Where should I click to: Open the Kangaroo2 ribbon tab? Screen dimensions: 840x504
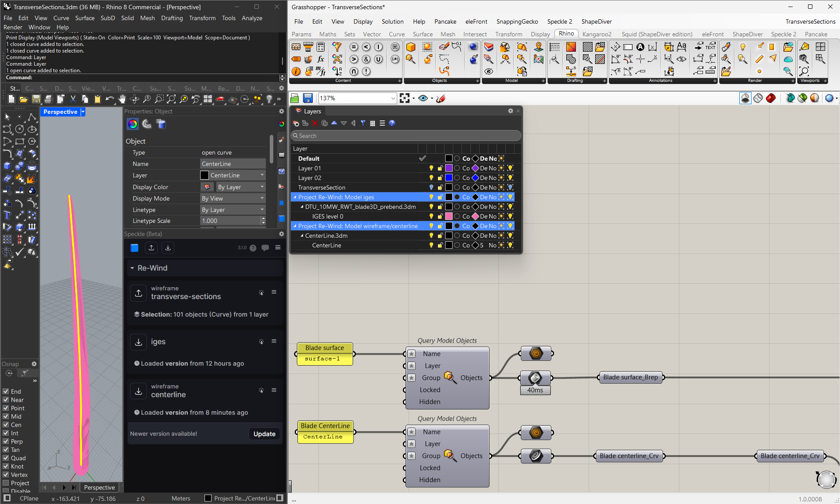click(596, 34)
